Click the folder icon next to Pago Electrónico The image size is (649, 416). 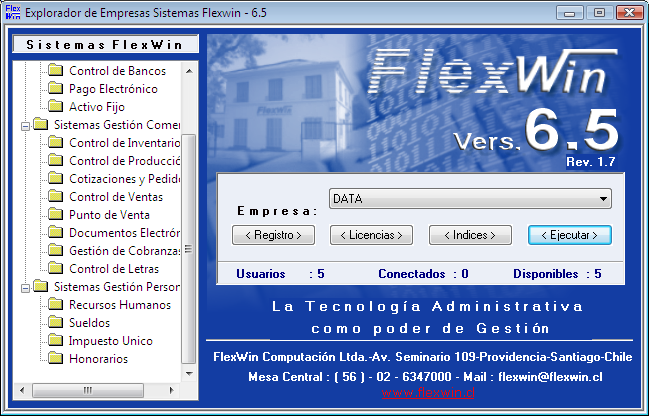[x=55, y=89]
